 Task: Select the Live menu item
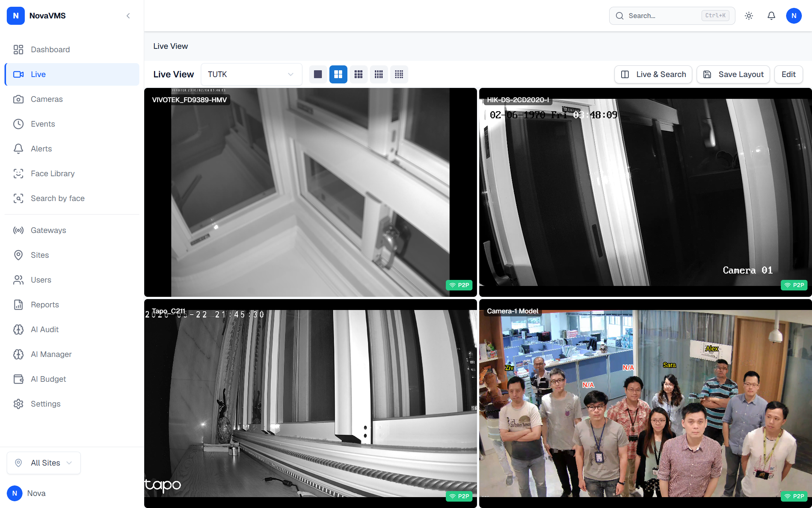pos(72,74)
